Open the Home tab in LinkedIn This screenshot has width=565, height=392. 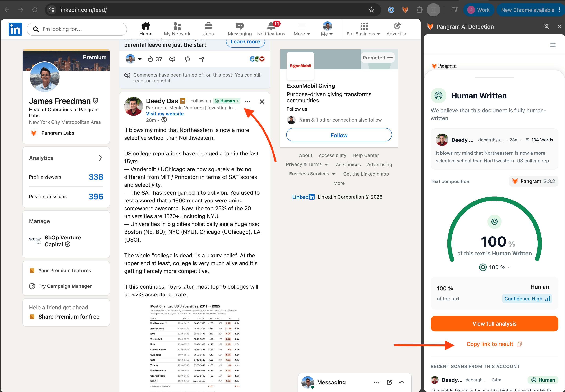(146, 29)
